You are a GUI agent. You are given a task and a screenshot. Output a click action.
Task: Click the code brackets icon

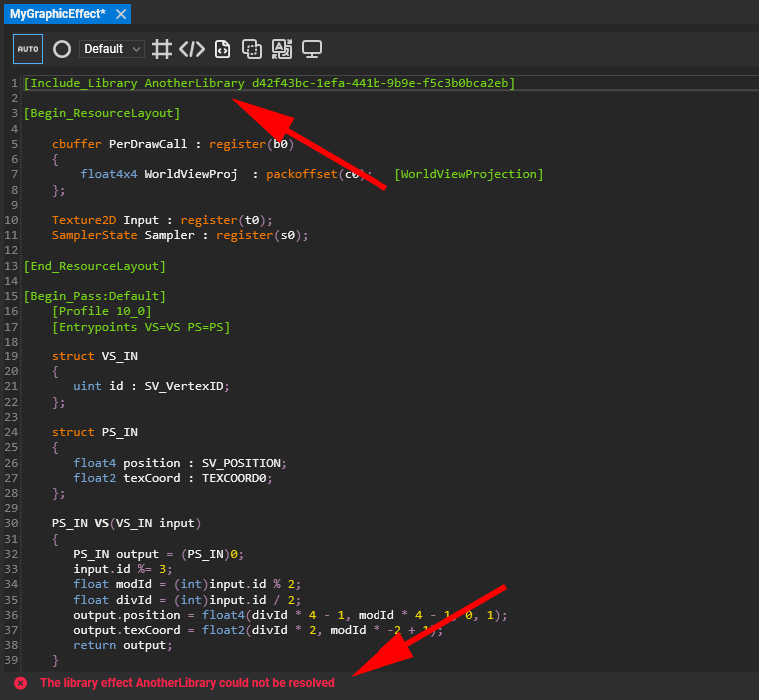tap(192, 49)
